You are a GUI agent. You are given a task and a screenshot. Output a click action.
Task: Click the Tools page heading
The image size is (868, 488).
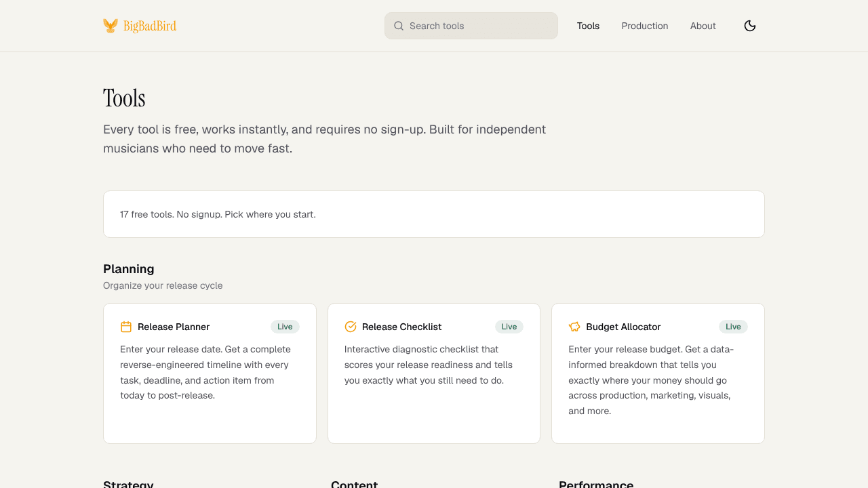click(124, 98)
